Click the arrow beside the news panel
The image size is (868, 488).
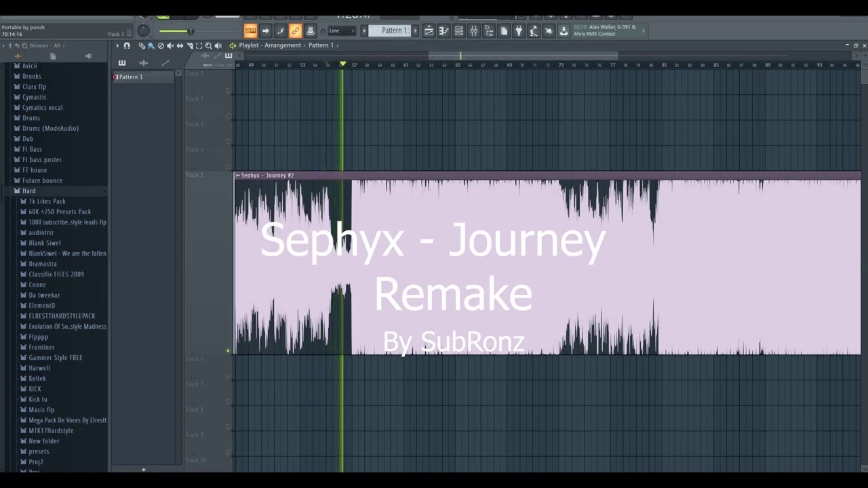pyautogui.click(x=644, y=30)
